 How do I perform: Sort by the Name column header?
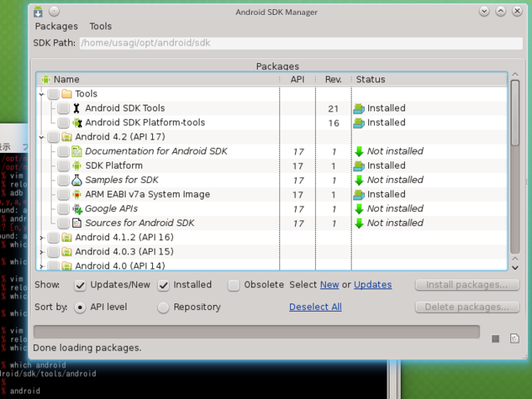158,80
